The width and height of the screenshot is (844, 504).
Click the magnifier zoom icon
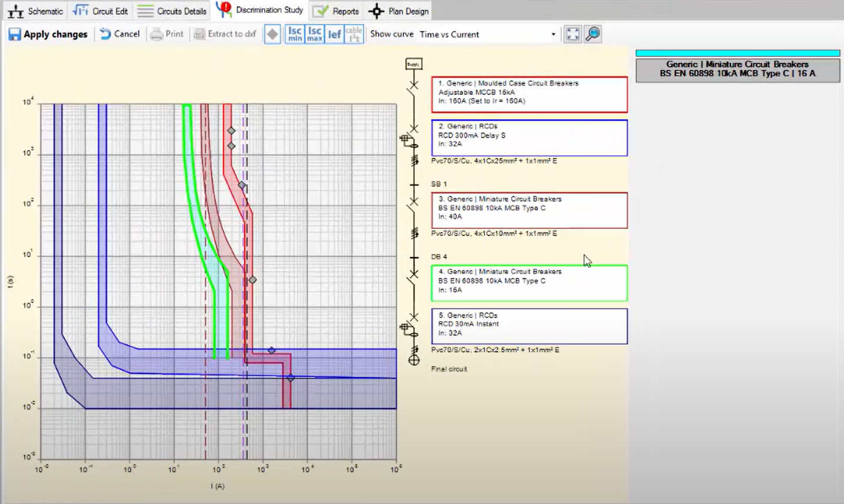click(593, 34)
